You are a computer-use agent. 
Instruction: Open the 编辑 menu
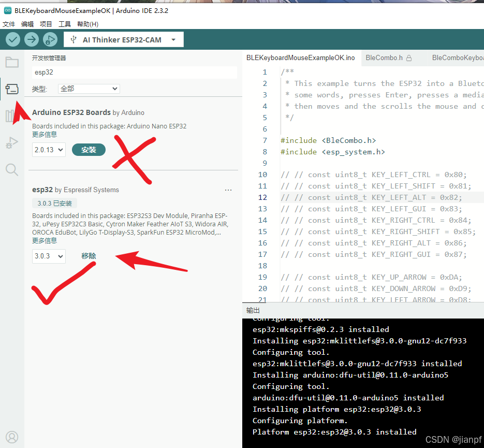tap(27, 24)
